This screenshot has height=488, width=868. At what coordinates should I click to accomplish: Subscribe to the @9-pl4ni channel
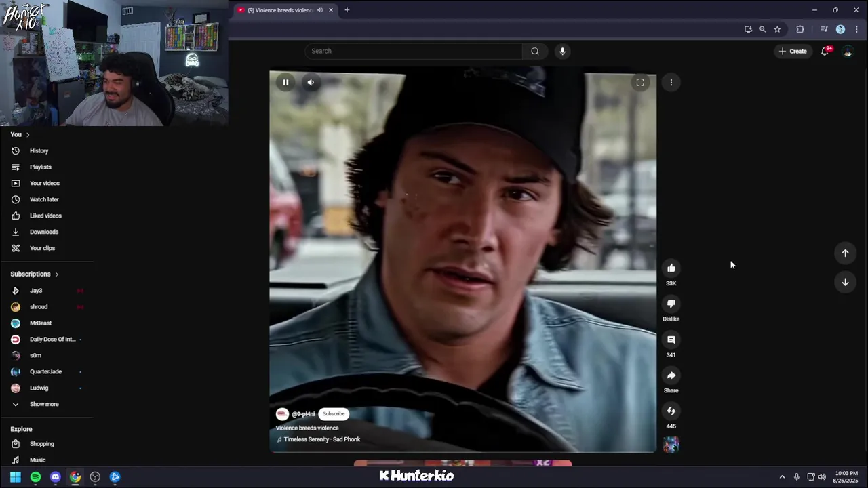click(334, 414)
